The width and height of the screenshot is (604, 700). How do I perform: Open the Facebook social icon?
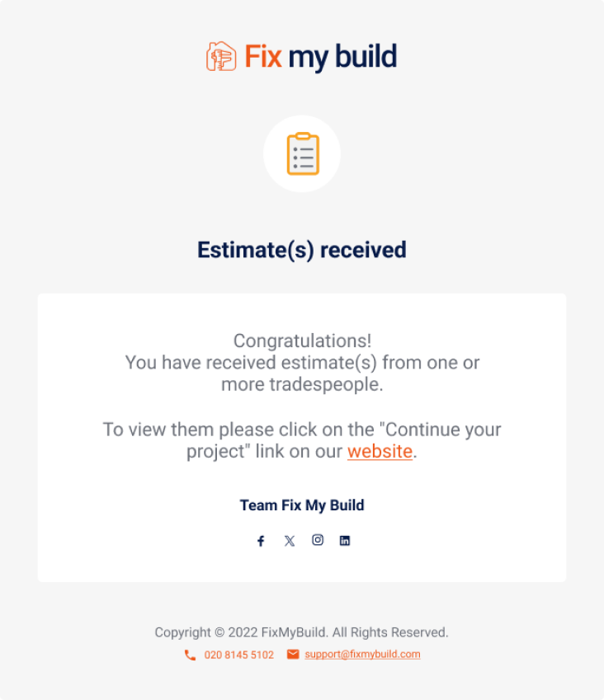tap(261, 541)
